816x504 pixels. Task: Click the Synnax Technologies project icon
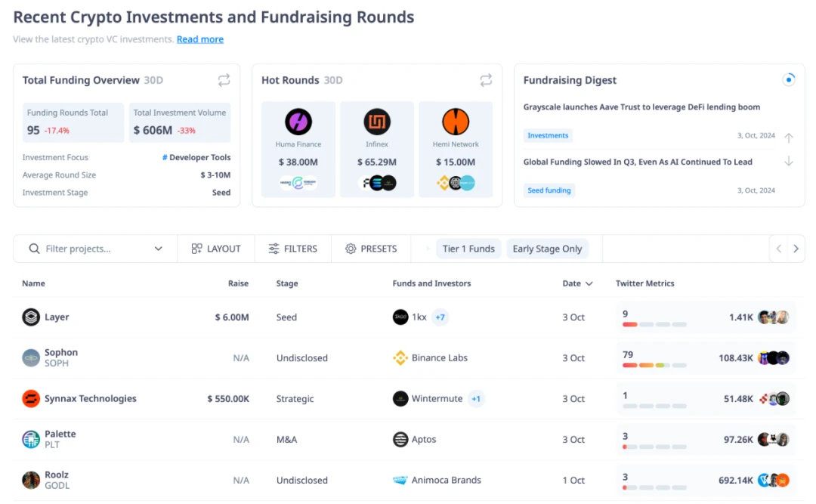click(x=31, y=399)
